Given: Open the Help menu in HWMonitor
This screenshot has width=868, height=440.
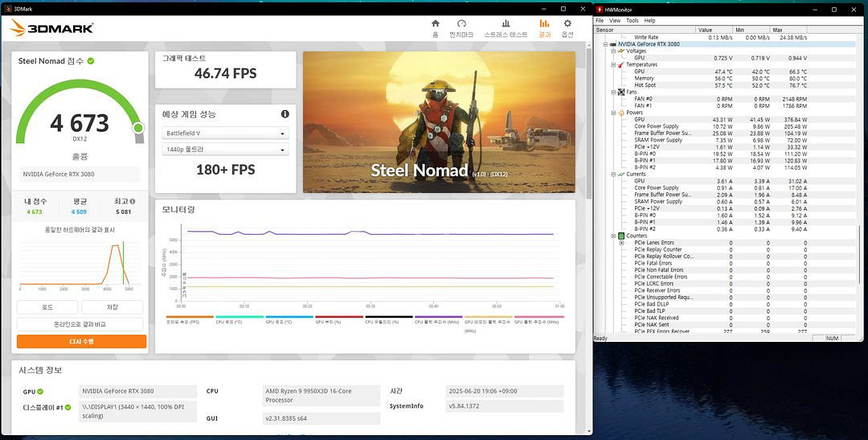Looking at the screenshot, I should tap(650, 20).
